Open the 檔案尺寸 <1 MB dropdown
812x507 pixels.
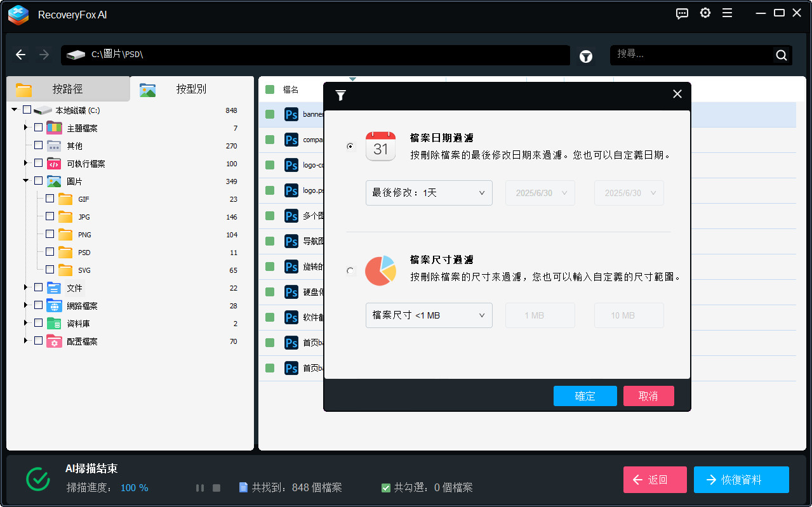pos(429,315)
